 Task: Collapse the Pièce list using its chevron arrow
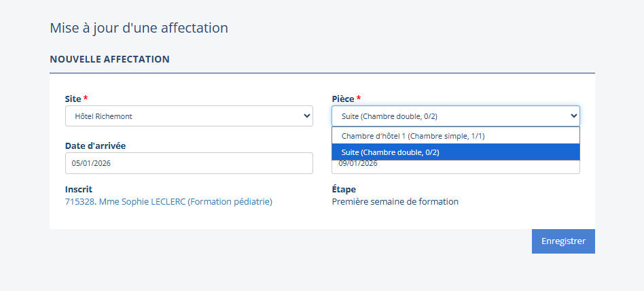tap(573, 116)
